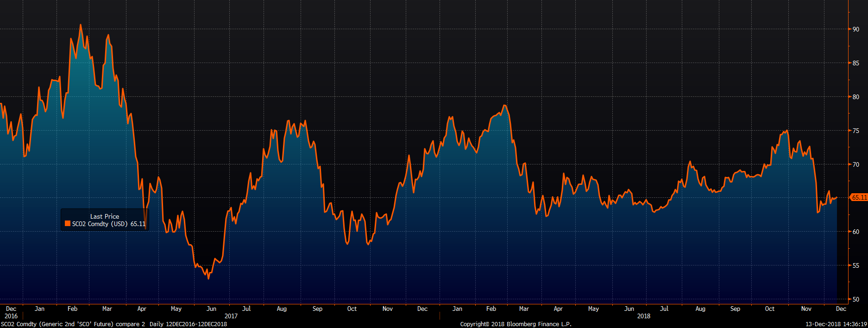Screen dimensions: 868x328
Task: Click the SCO2 Comdty Generic 2nd Future title
Action: pyautogui.click(x=73, y=324)
